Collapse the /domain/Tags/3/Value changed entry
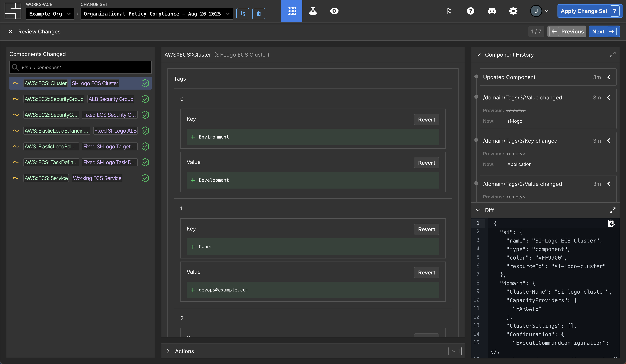This screenshot has width=626, height=364. pyautogui.click(x=609, y=97)
